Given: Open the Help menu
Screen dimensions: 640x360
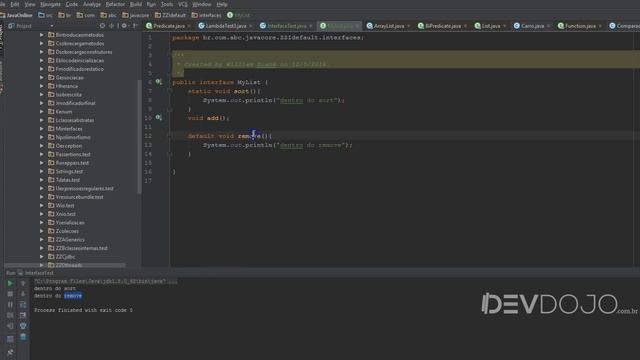Looking at the screenshot, I should [222, 4].
